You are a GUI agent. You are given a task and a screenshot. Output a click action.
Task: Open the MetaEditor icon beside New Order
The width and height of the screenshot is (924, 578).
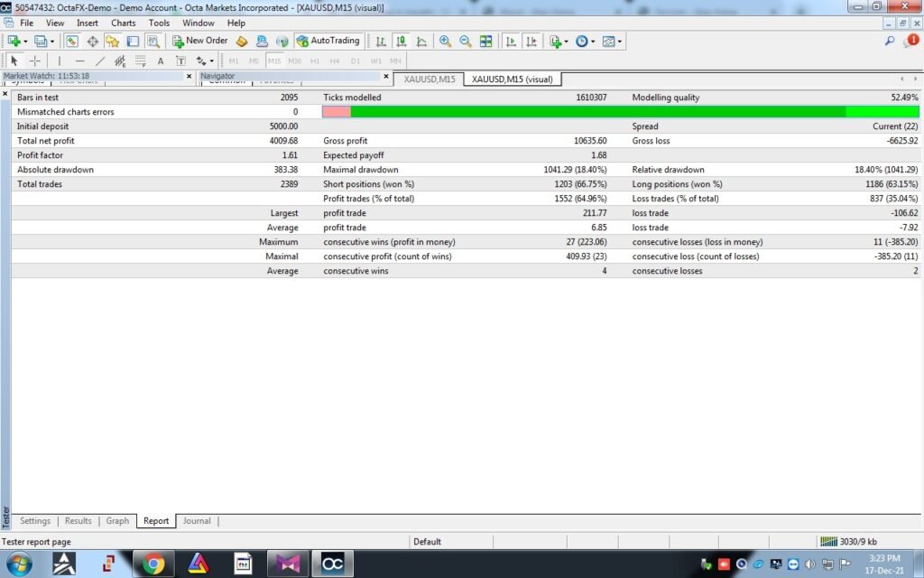[242, 41]
